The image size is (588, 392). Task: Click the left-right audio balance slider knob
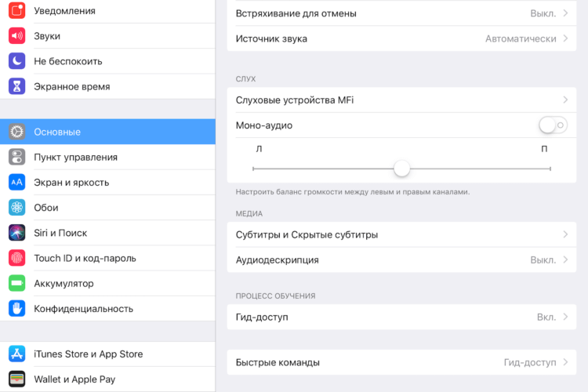401,169
